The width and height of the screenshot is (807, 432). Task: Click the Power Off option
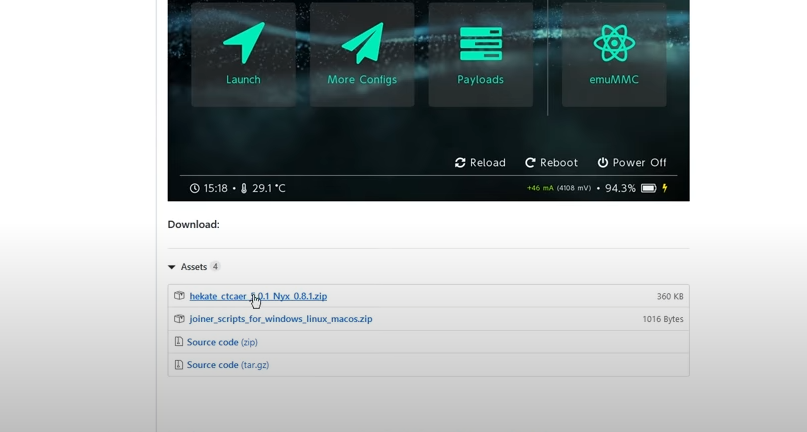click(631, 163)
